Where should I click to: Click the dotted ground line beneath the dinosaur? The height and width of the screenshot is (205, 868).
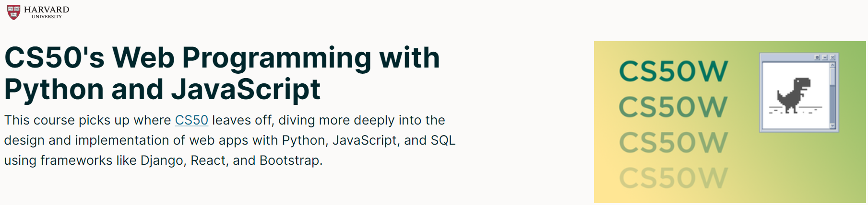[x=796, y=110]
